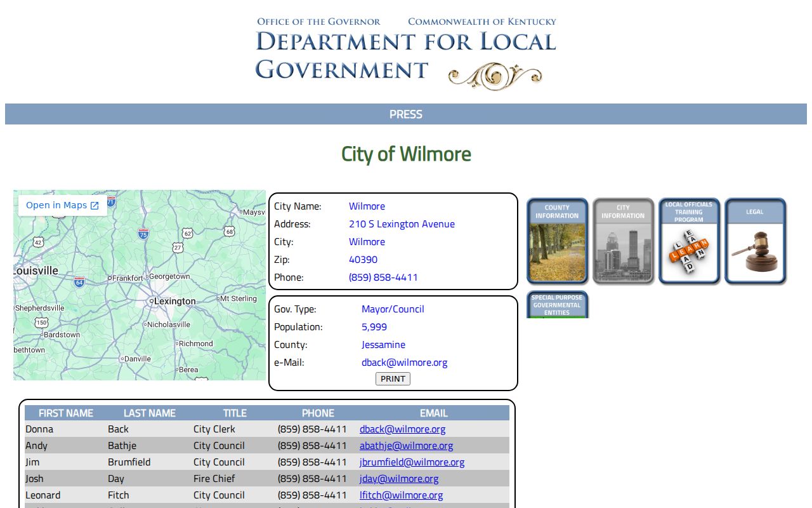Click the FIRST NAME column header
This screenshot has height=508, width=812.
(x=66, y=413)
